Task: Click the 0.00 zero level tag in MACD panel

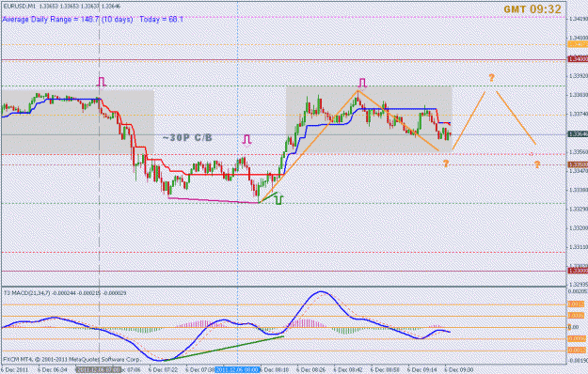Action: coord(574,327)
